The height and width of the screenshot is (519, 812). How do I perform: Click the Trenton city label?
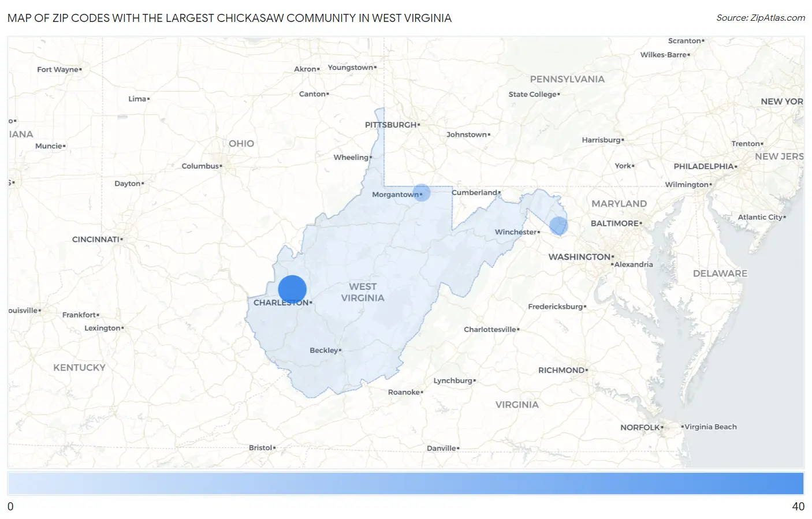click(x=746, y=144)
